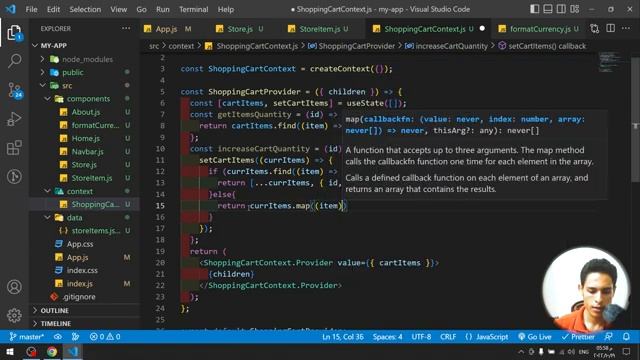Open the Edit menu

(53, 9)
